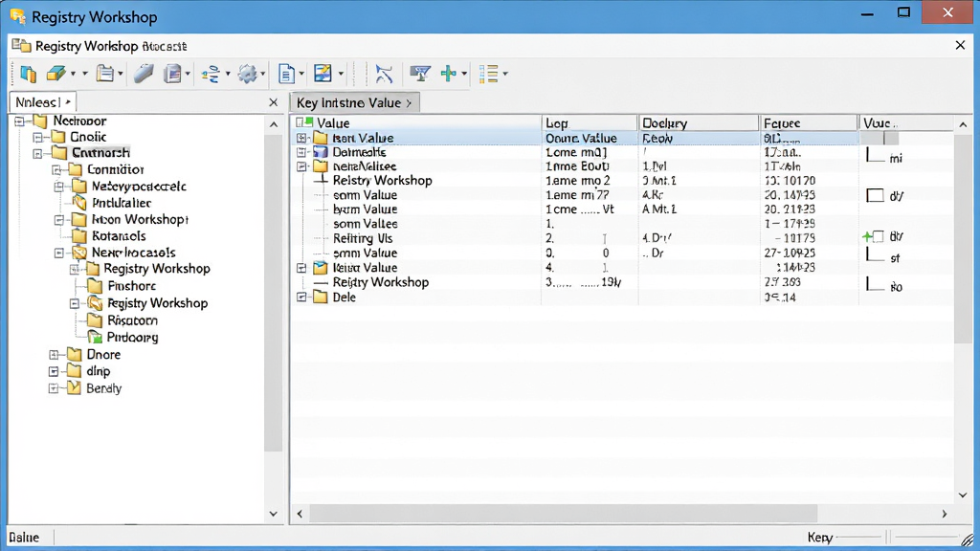Image resolution: width=980 pixels, height=551 pixels.
Task: Click the gray eraser toolbar icon
Action: point(144,74)
